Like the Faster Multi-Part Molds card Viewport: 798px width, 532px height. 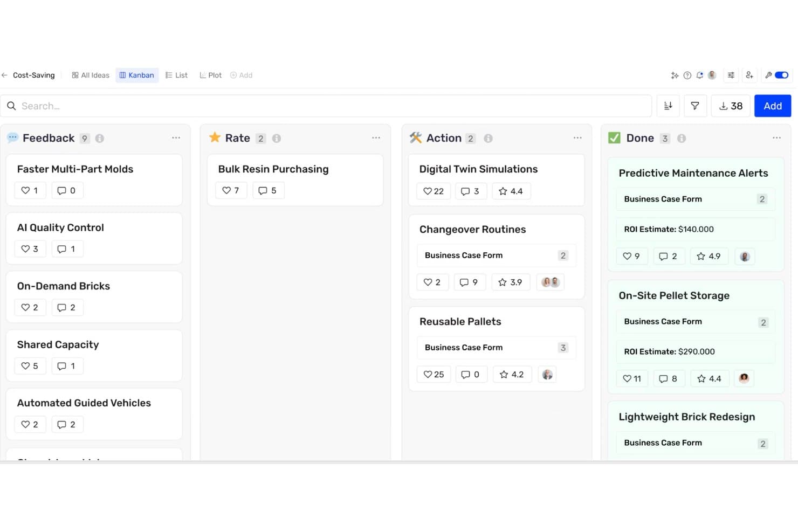click(30, 190)
